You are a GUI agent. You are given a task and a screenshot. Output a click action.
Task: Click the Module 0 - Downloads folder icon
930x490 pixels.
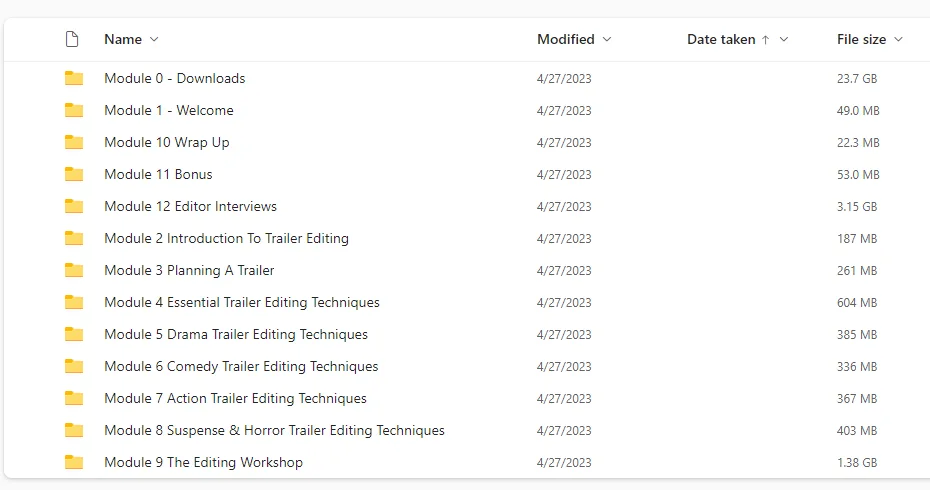click(74, 78)
